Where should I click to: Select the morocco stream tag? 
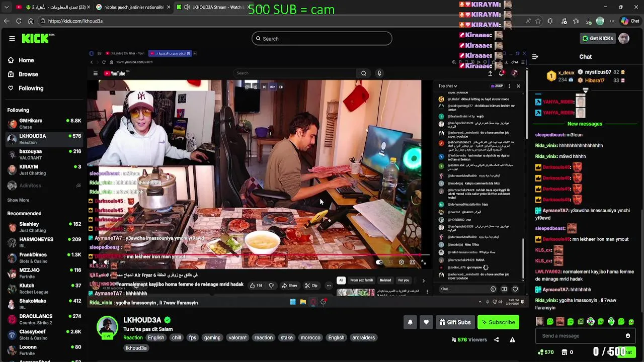[310, 338]
